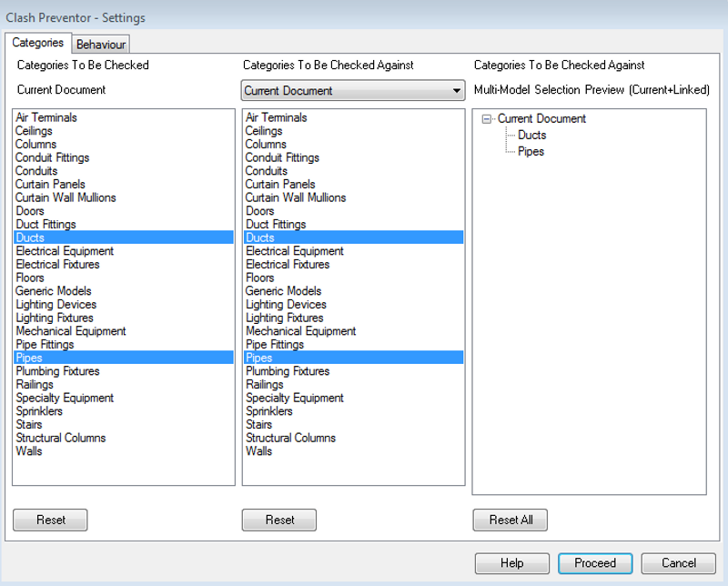Select Air Terminals in the left list
The image size is (728, 586).
click(124, 117)
